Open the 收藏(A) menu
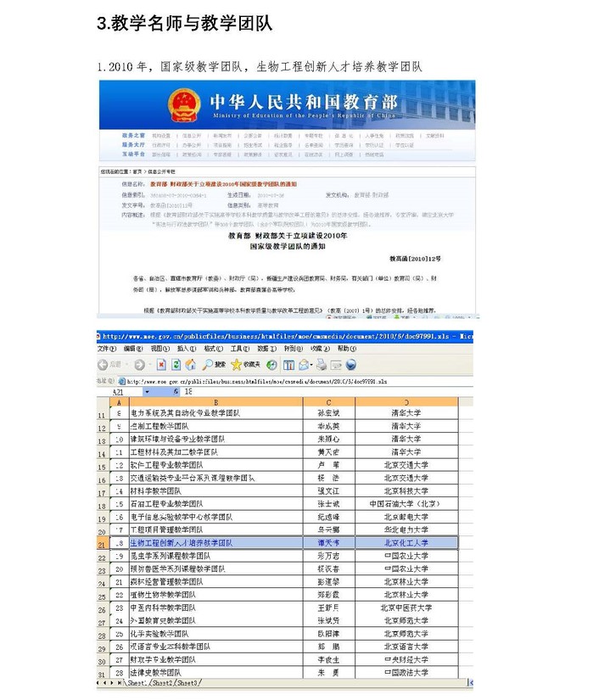 pyautogui.click(x=321, y=349)
